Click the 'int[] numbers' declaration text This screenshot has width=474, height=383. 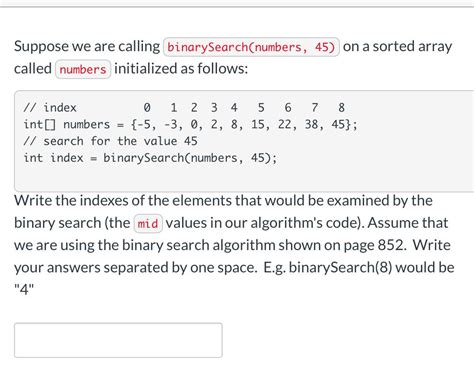click(x=67, y=125)
